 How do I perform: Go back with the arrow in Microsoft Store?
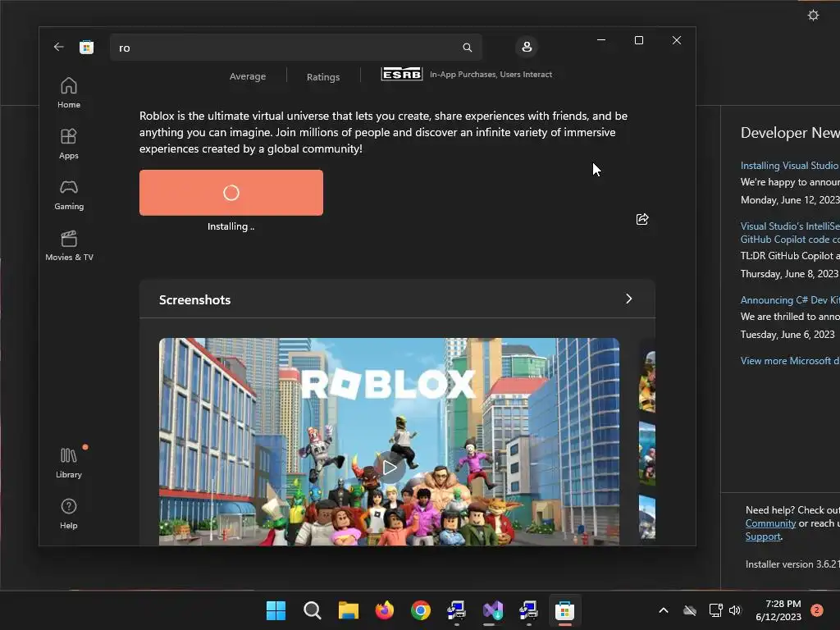point(59,47)
